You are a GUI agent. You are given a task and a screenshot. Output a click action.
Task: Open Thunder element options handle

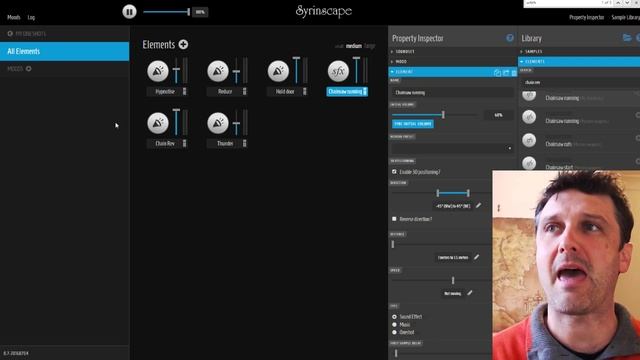pyautogui.click(x=244, y=143)
